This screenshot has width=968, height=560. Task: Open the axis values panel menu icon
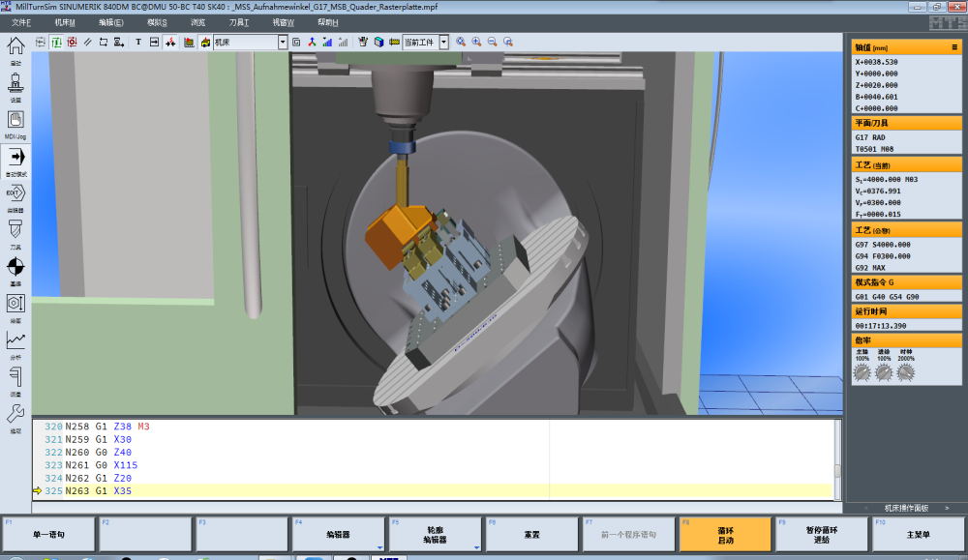tap(954, 46)
